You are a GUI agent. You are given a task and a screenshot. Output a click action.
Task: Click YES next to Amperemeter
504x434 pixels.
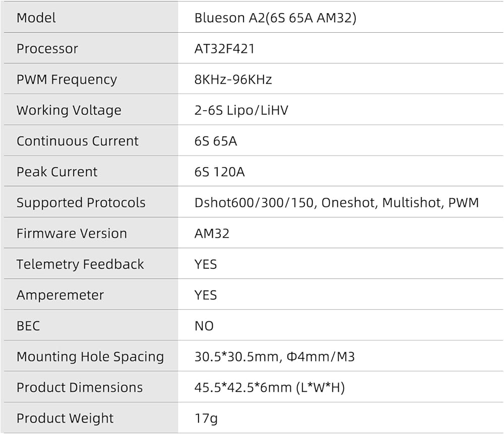206,295
